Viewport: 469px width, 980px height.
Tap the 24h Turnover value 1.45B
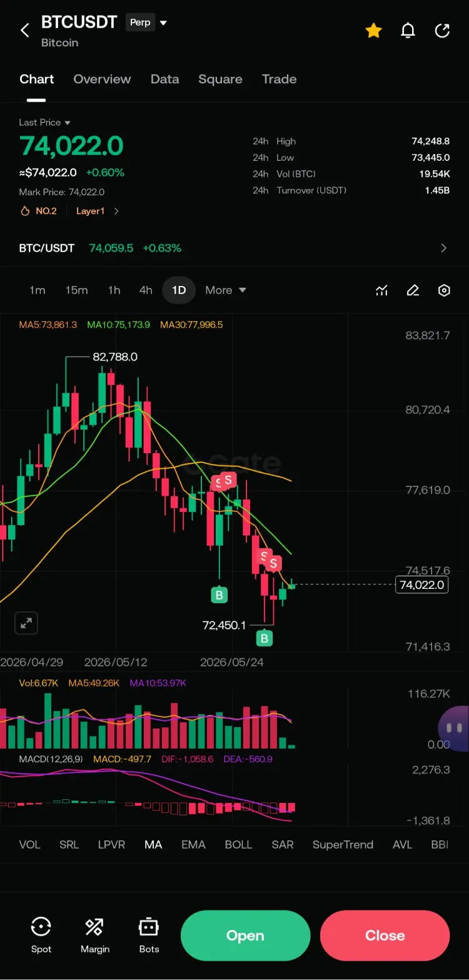click(x=437, y=190)
